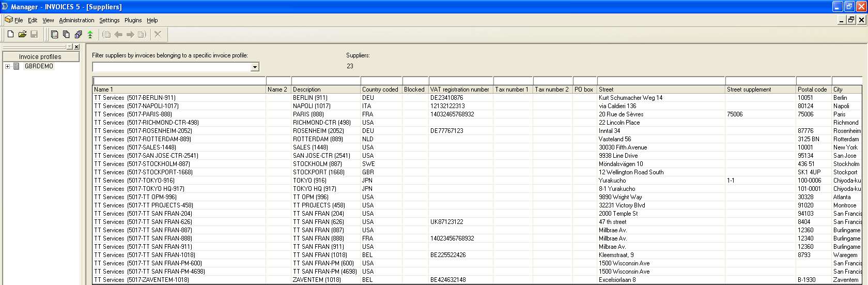The height and width of the screenshot is (285, 868).
Task: Open the Settings menu
Action: (109, 20)
